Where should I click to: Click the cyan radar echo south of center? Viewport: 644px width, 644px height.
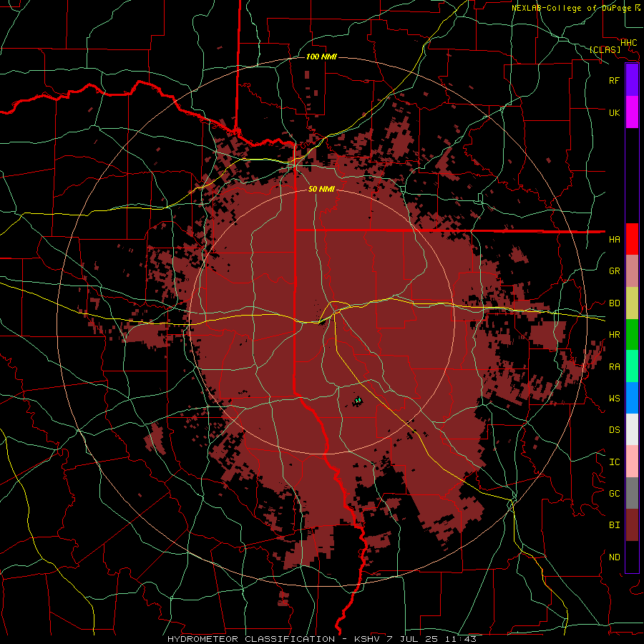click(x=358, y=400)
